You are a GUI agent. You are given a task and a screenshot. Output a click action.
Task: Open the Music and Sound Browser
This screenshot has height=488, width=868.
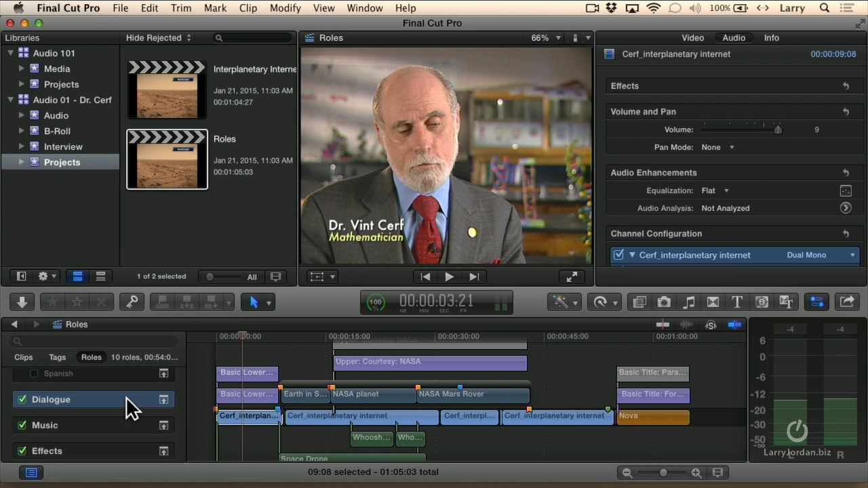point(688,302)
